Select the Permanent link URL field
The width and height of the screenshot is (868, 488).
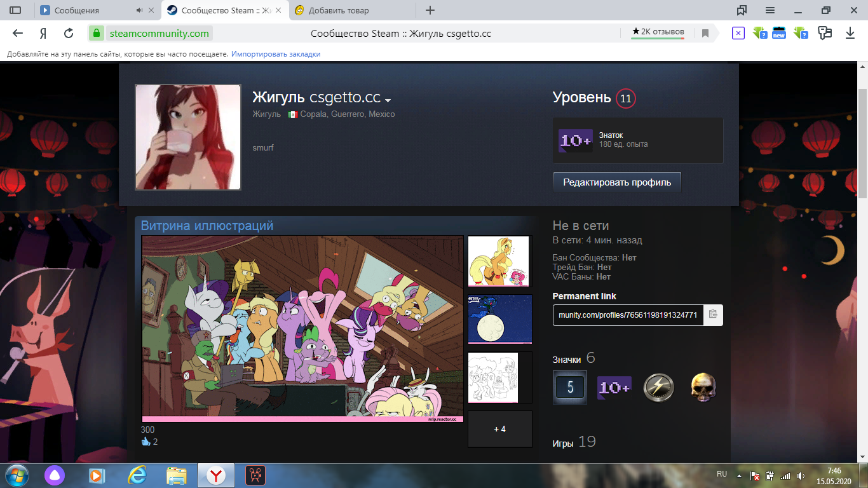pos(628,315)
